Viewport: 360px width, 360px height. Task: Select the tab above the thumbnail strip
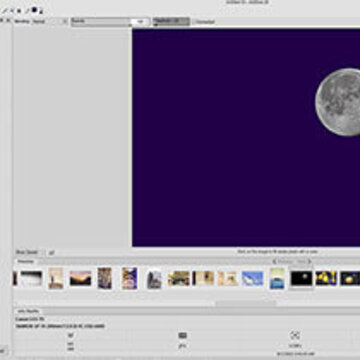[26, 262]
